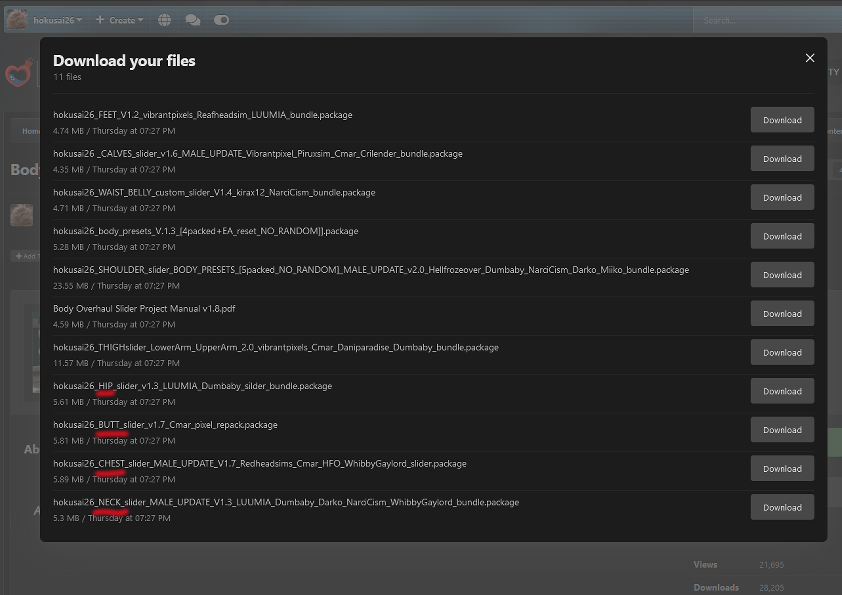
Task: Download the CHEST slider MALE_UPDATE package
Action: click(x=782, y=469)
